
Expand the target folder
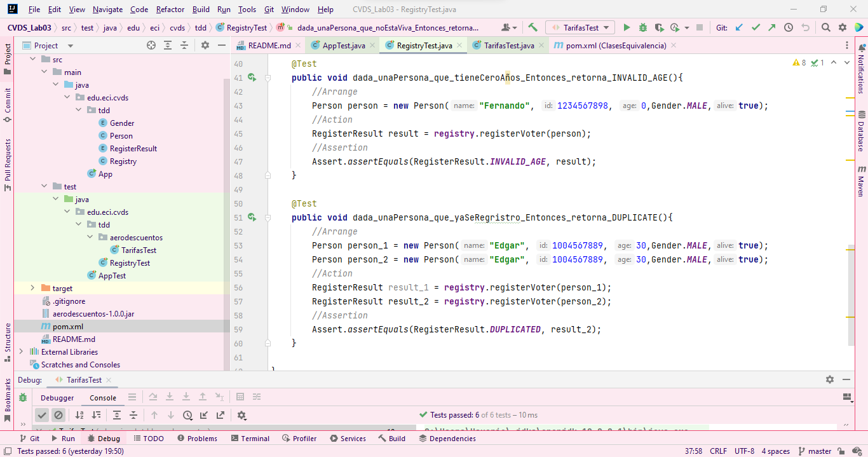tap(33, 289)
